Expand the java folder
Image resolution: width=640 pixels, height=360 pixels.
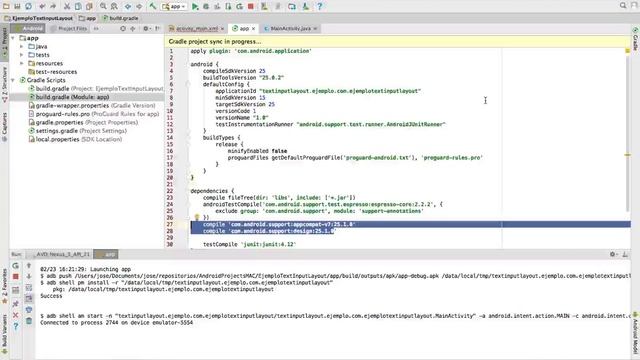click(x=22, y=47)
